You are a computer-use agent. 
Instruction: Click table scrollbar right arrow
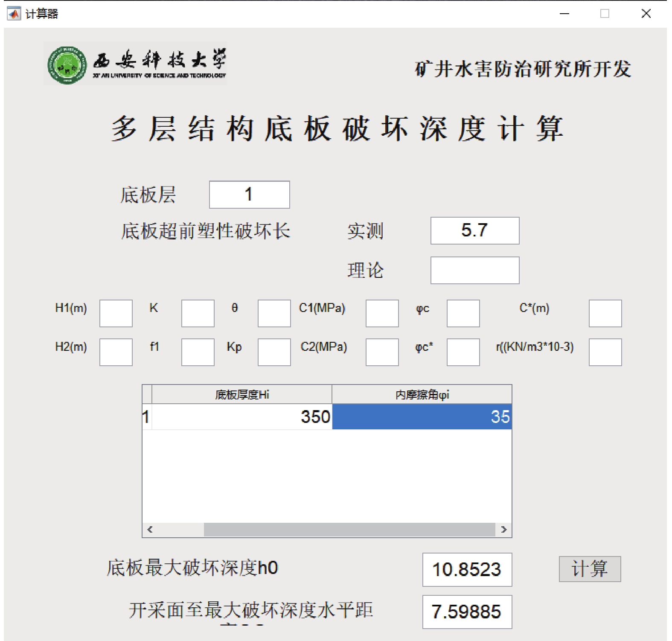[504, 530]
